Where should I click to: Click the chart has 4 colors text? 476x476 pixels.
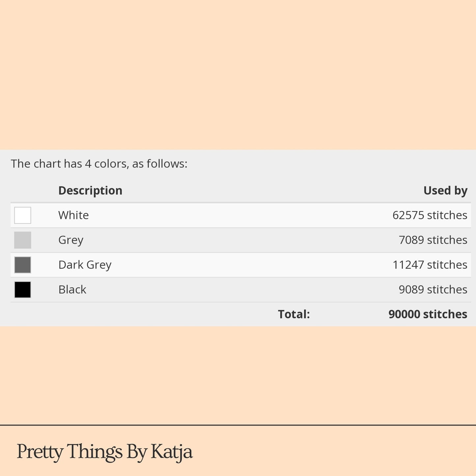click(99, 164)
